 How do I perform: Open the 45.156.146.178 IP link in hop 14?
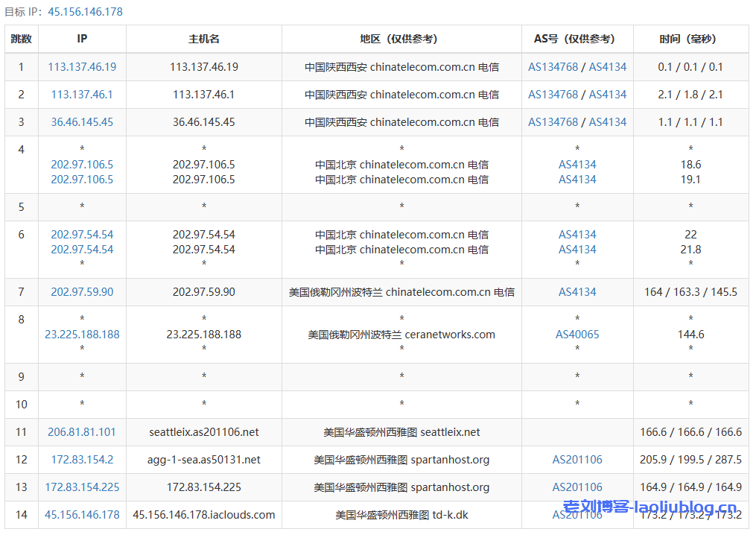pyautogui.click(x=82, y=515)
